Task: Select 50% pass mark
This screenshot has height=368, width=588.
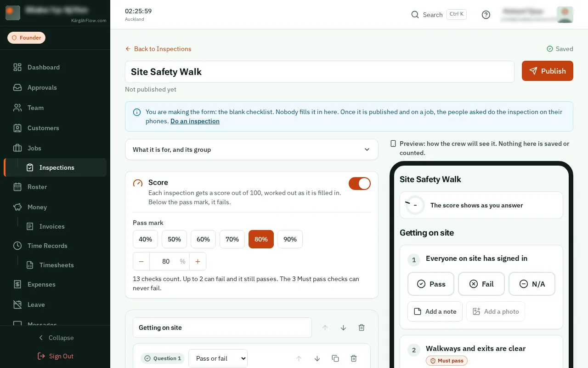Action: pyautogui.click(x=174, y=239)
